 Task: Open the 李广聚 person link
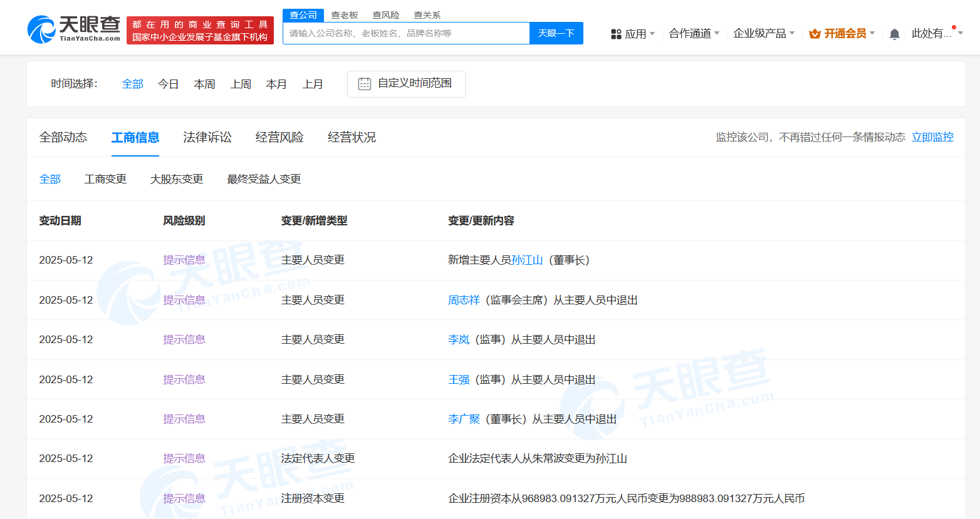(x=464, y=419)
